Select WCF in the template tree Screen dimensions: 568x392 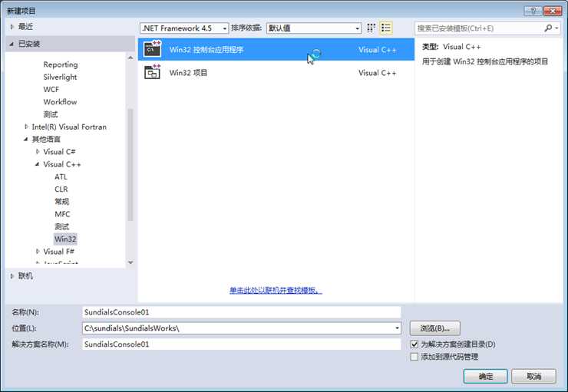tap(51, 90)
